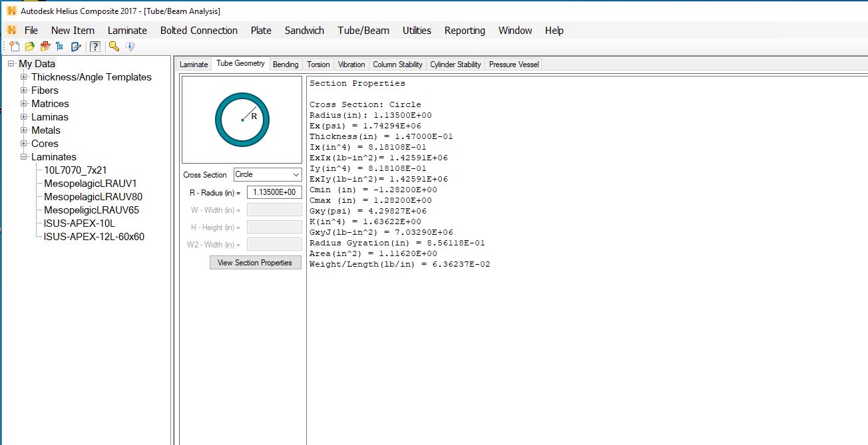This screenshot has width=868, height=445.
Task: Switch to the Bending tab
Action: pos(286,65)
